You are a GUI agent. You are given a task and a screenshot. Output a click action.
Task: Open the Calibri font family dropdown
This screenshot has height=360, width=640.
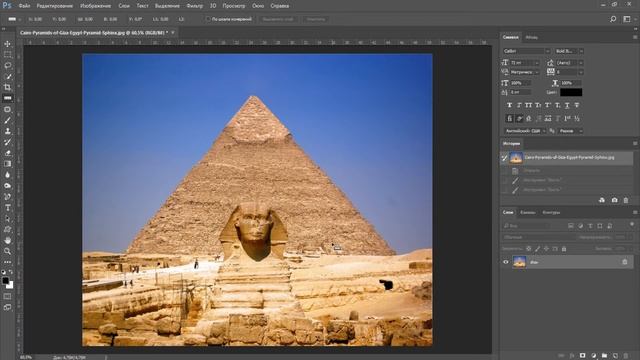[526, 51]
